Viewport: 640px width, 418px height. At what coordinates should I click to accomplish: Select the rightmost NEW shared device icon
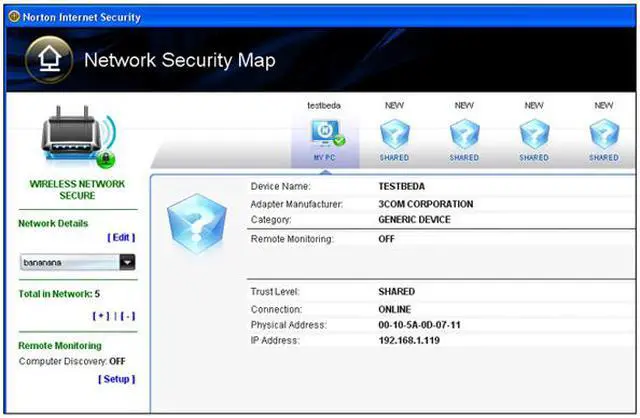tap(604, 136)
